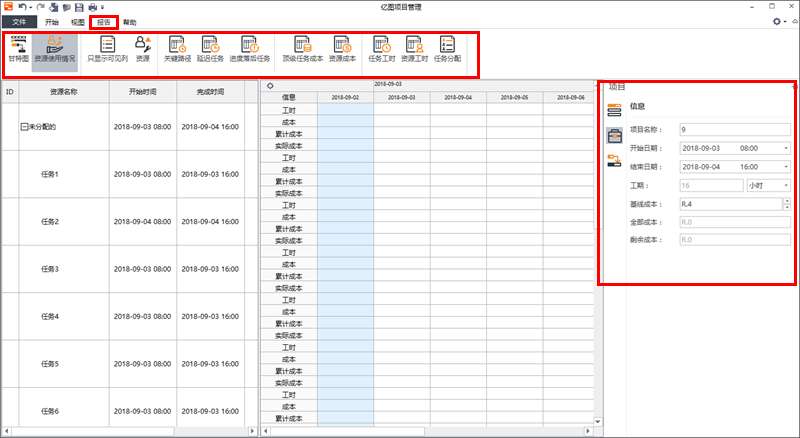Click right arrow of timeline horizontal scrollbar
800x438 pixels.
coord(588,431)
